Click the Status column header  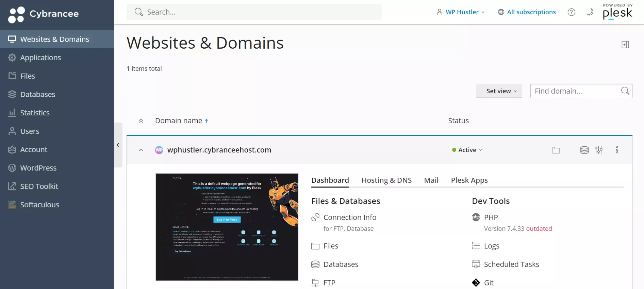coord(458,121)
